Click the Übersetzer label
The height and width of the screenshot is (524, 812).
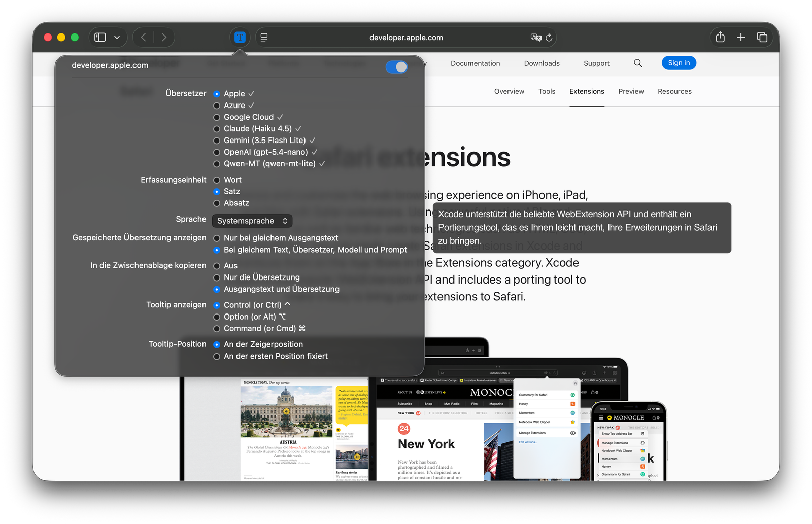[186, 93]
